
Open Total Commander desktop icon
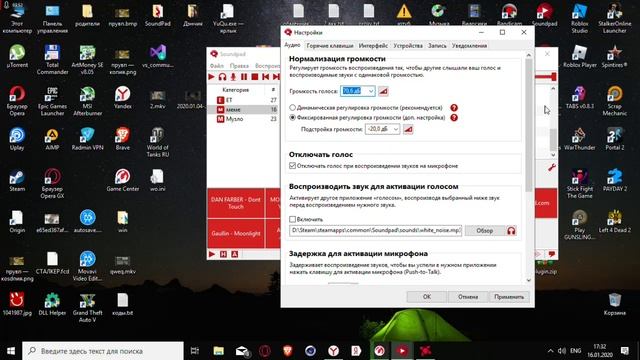pos(52,60)
